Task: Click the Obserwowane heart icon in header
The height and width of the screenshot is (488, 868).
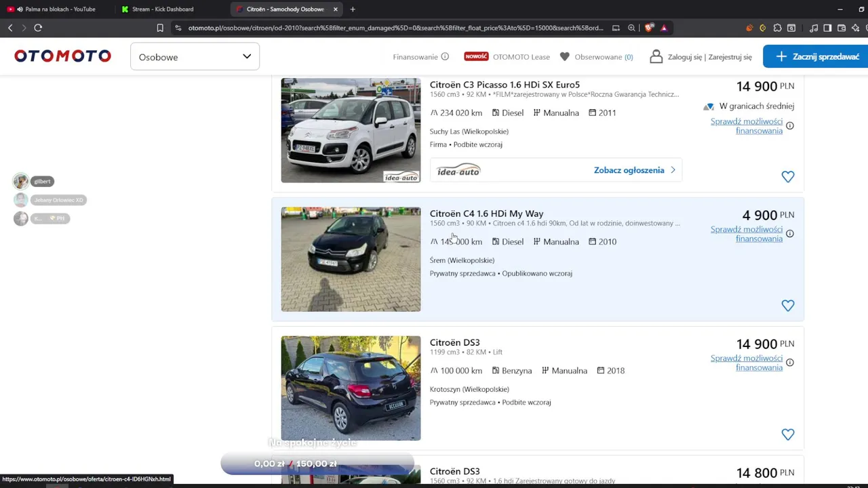Action: point(565,57)
